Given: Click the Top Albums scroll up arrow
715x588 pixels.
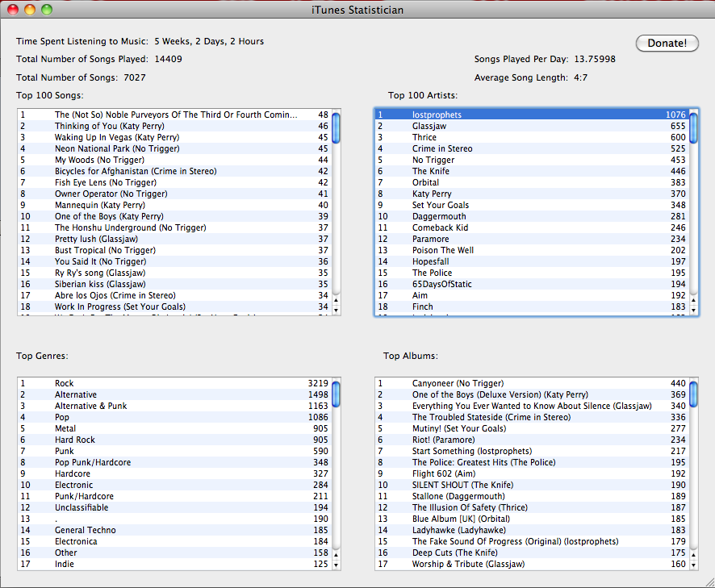Looking at the screenshot, I should pos(693,555).
